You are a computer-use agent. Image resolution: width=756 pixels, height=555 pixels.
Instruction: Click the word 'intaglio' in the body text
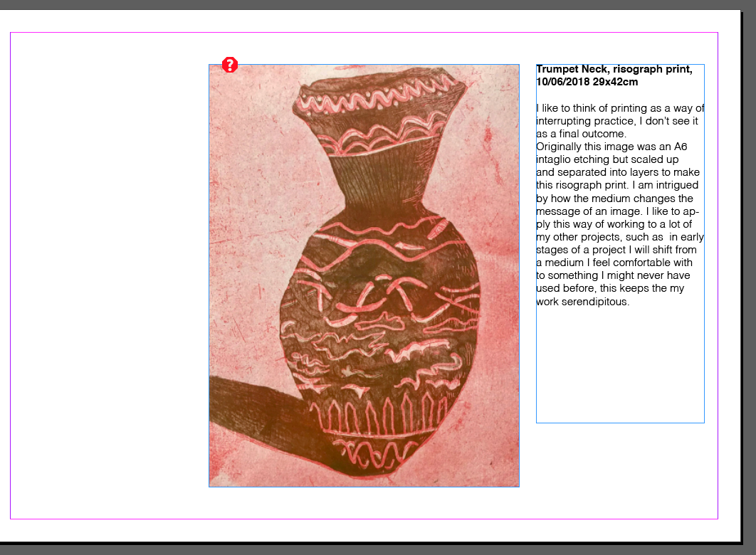(555, 159)
